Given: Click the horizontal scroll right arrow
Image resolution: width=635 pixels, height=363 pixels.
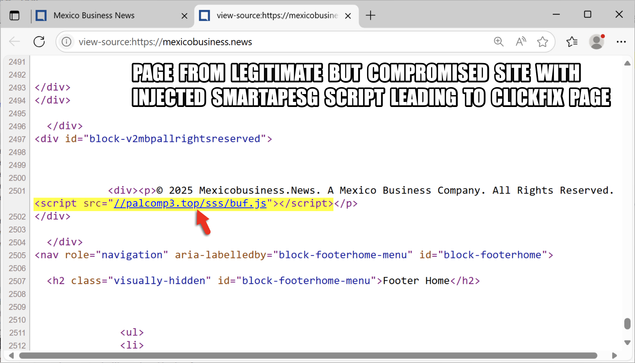Looking at the screenshot, I should click(x=614, y=355).
